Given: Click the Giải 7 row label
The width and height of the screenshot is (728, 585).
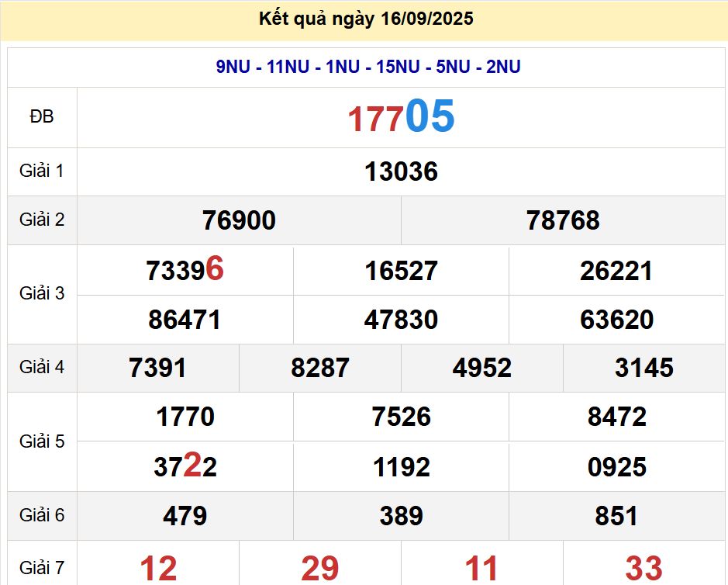Looking at the screenshot, I should [42, 568].
